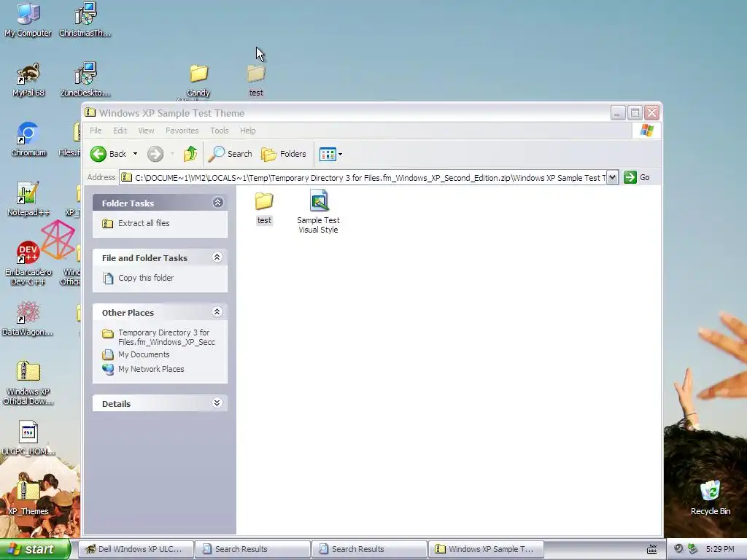This screenshot has height=560, width=747.
Task: Select ChristmasTh... desktop icon
Action: coord(85,20)
